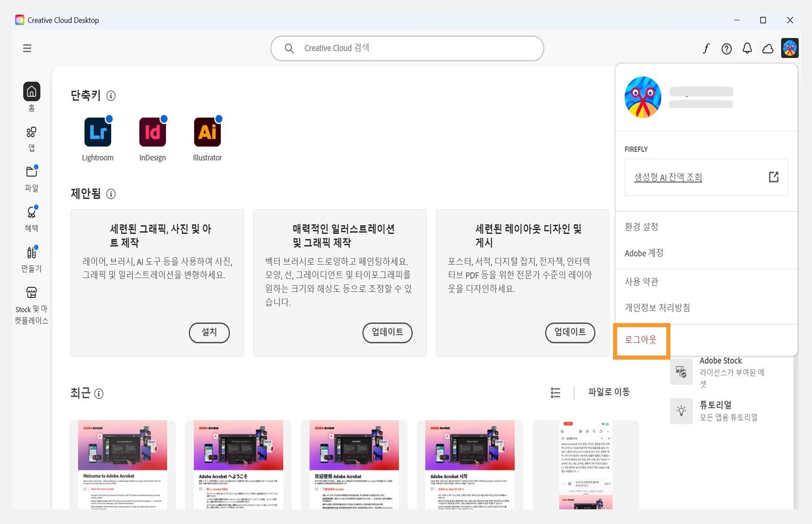Open Stock 및 마켓플레이스 in sidebar
Image resolution: width=812 pixels, height=524 pixels.
pyautogui.click(x=31, y=305)
